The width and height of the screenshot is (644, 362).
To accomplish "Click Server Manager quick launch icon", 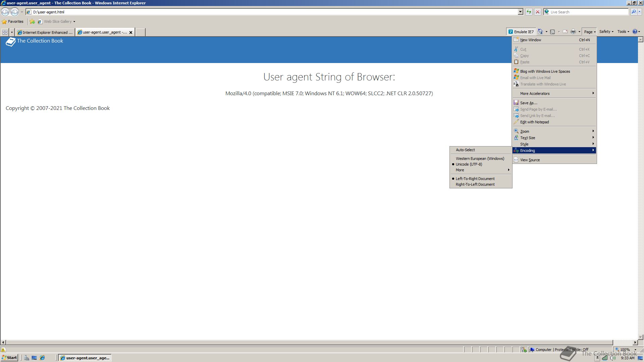I will point(26,358).
